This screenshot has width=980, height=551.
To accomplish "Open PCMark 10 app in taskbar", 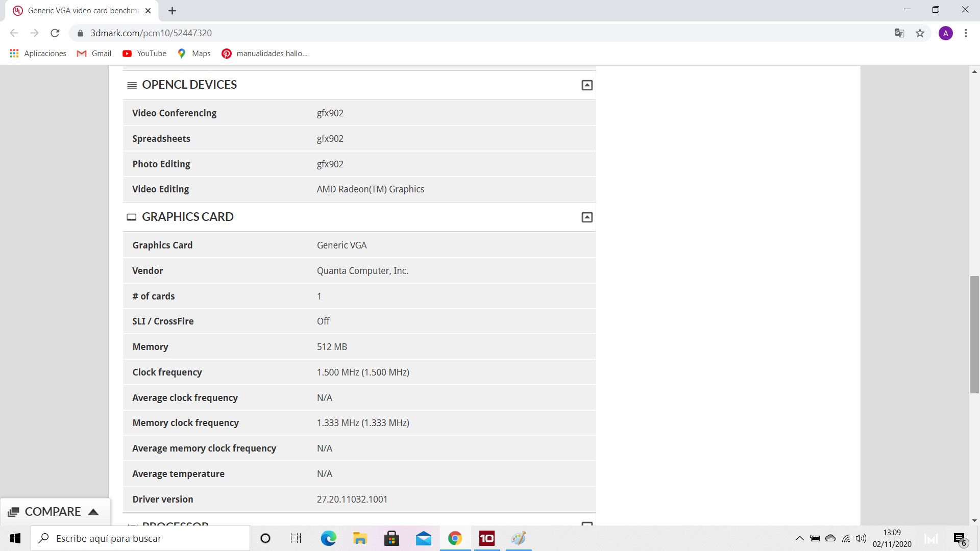I will pos(486,538).
